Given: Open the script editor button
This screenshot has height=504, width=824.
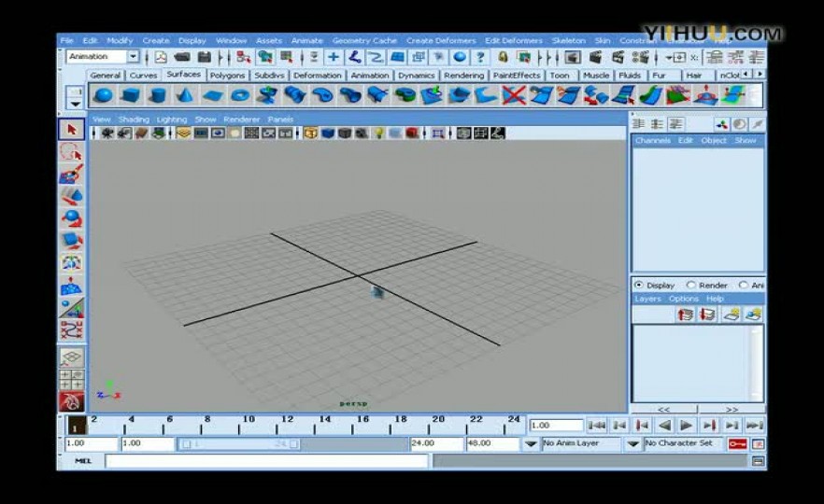Looking at the screenshot, I should point(758,461).
